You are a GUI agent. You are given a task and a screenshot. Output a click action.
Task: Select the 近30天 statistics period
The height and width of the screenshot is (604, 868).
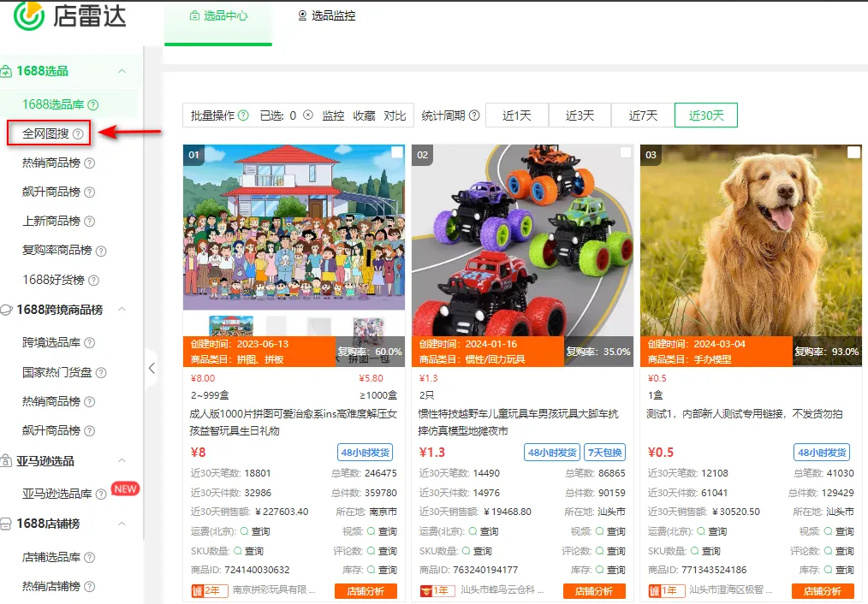pos(706,115)
